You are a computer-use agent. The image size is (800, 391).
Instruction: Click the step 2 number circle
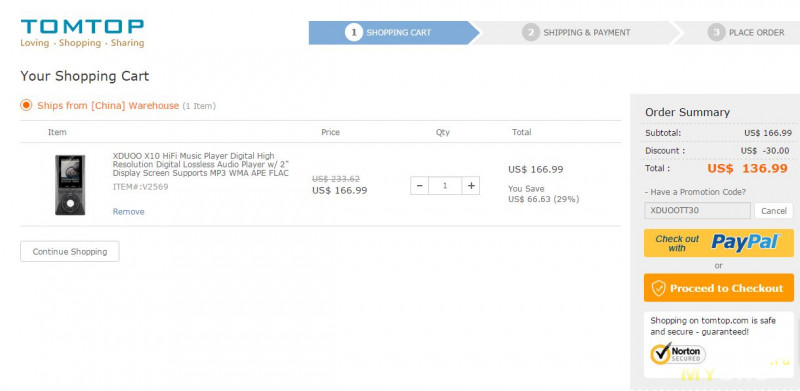531,32
